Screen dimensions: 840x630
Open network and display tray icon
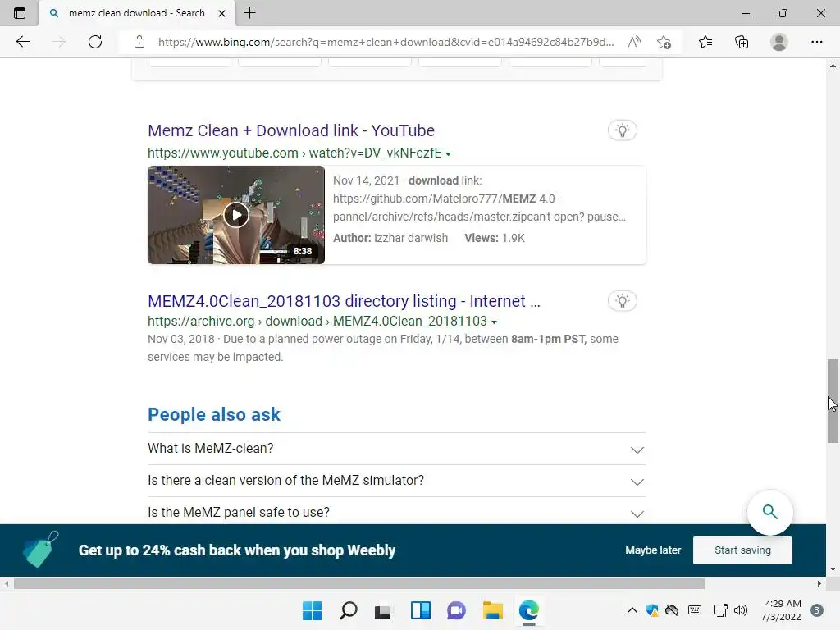tap(720, 610)
